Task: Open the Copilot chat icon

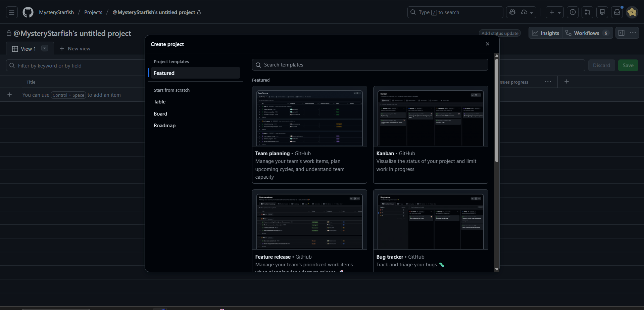Action: pos(512,12)
